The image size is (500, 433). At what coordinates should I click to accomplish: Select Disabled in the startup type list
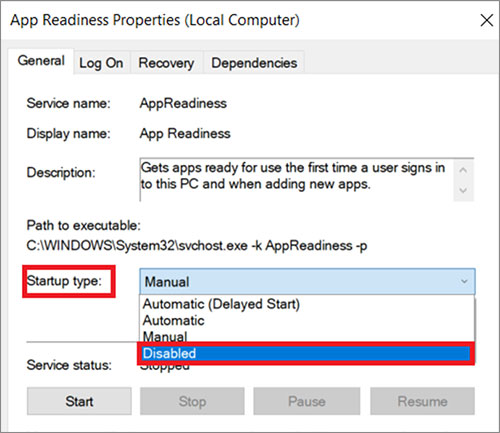pyautogui.click(x=306, y=353)
